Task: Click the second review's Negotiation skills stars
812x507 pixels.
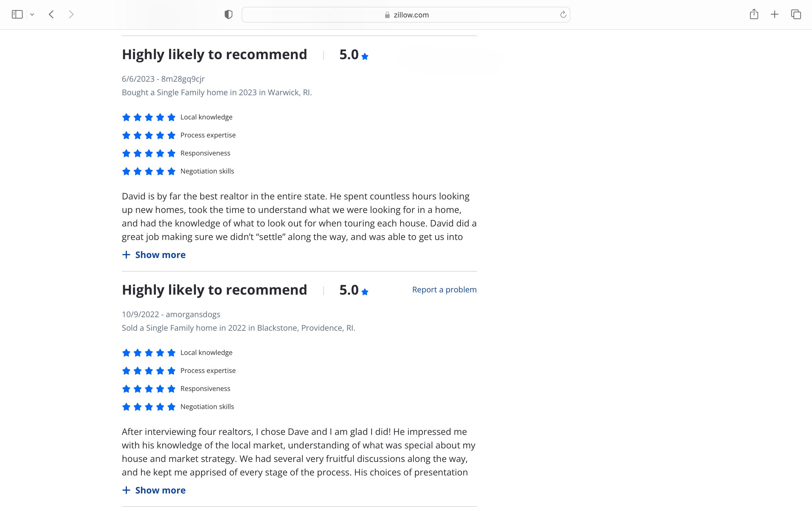Action: click(149, 407)
